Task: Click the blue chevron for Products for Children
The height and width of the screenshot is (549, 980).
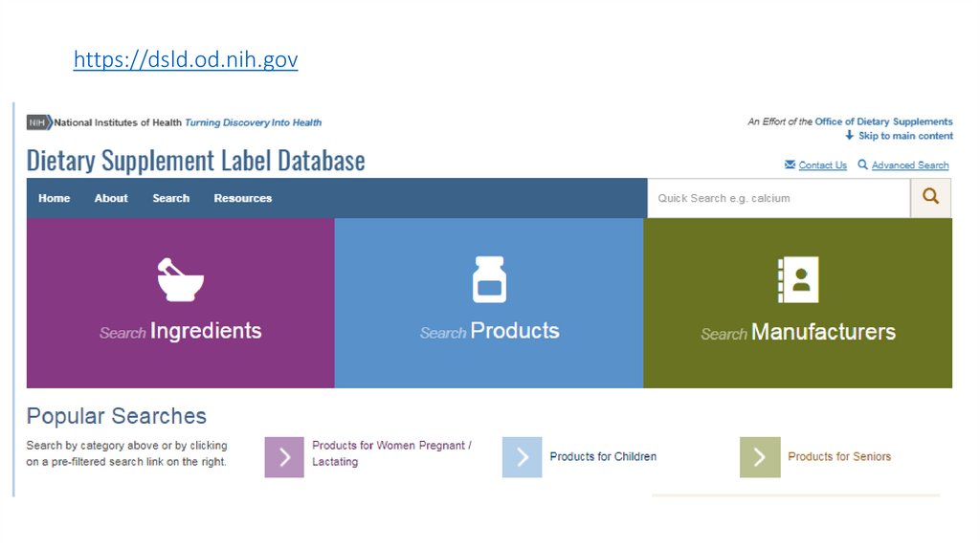Action: 523,457
